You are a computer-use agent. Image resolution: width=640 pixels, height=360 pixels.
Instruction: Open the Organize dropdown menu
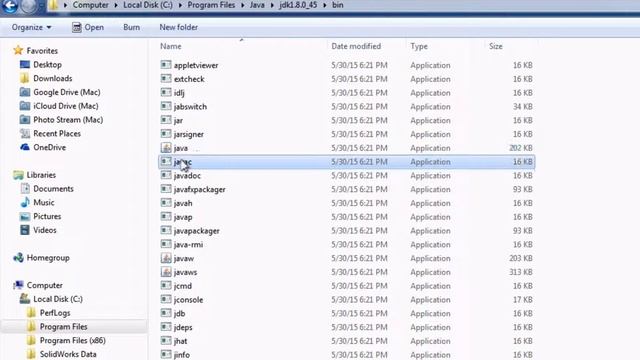[31, 27]
